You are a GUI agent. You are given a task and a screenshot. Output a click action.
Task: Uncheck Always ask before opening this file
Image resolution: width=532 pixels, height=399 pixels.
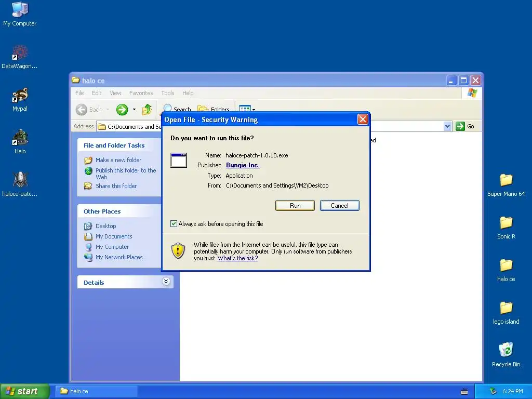[x=174, y=223]
